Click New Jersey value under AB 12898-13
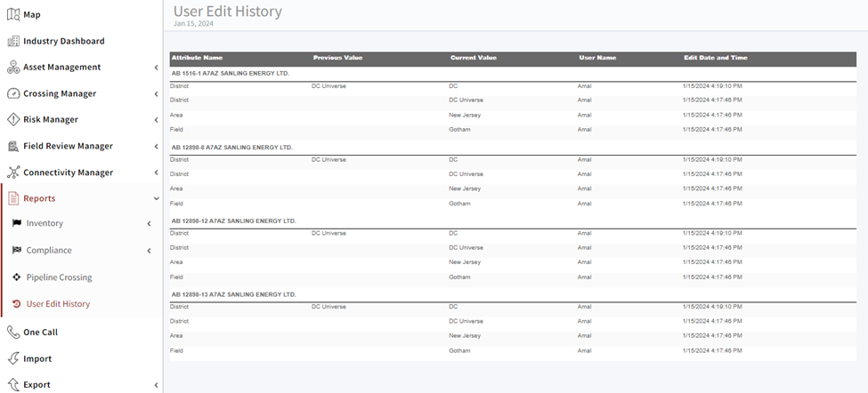The image size is (868, 393). click(465, 335)
